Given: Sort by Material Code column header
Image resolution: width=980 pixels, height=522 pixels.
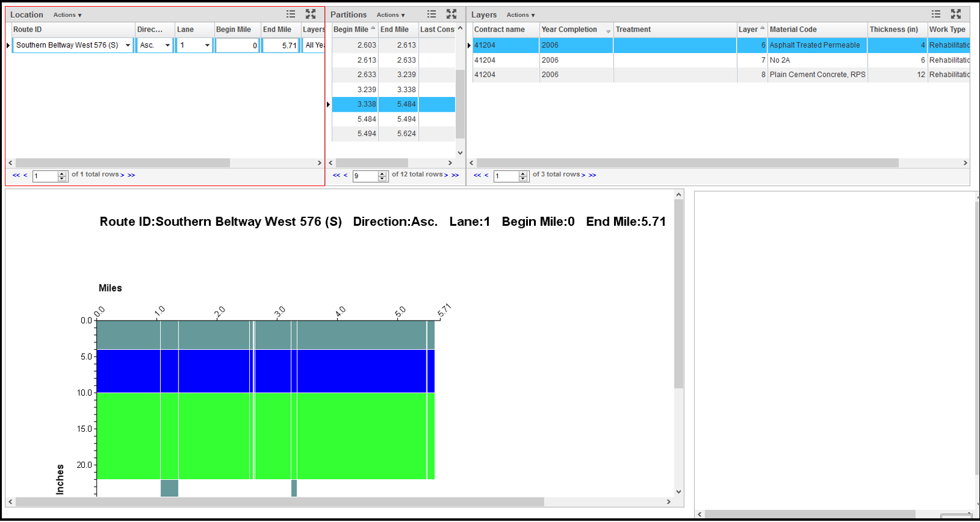Looking at the screenshot, I should 793,29.
